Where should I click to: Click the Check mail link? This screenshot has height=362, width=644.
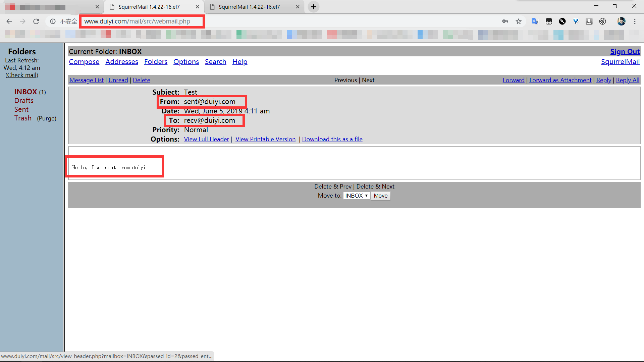pos(22,75)
